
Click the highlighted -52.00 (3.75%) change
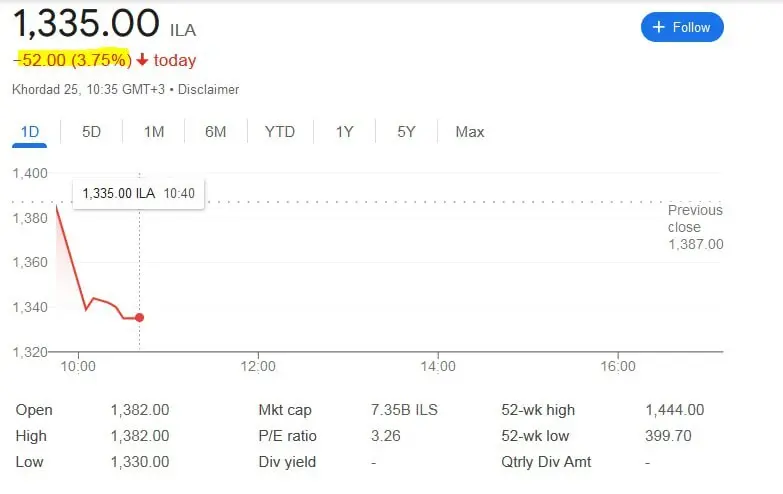click(x=73, y=61)
